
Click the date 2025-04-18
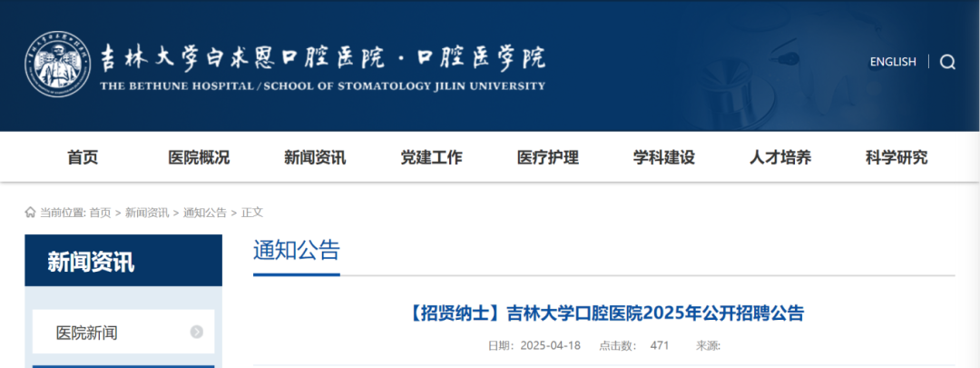pyautogui.click(x=551, y=345)
